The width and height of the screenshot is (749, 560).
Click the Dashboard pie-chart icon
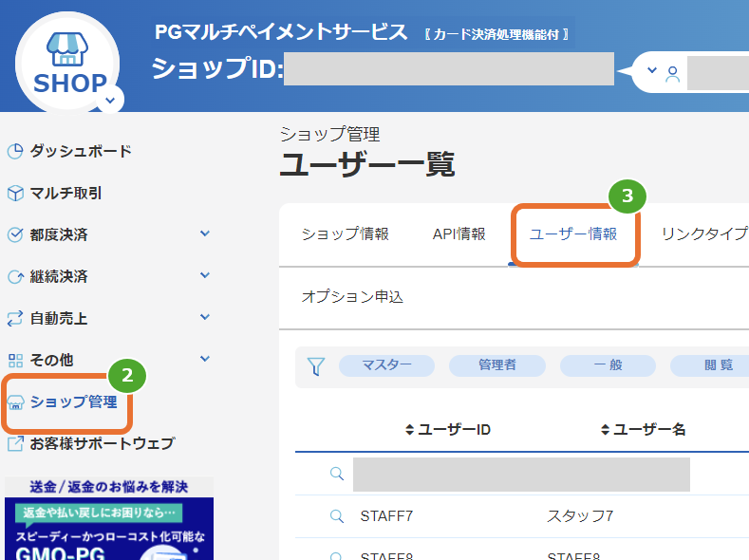click(15, 151)
